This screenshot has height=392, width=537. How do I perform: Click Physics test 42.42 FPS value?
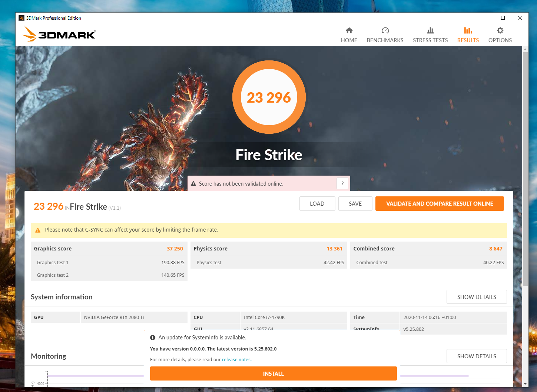(334, 263)
